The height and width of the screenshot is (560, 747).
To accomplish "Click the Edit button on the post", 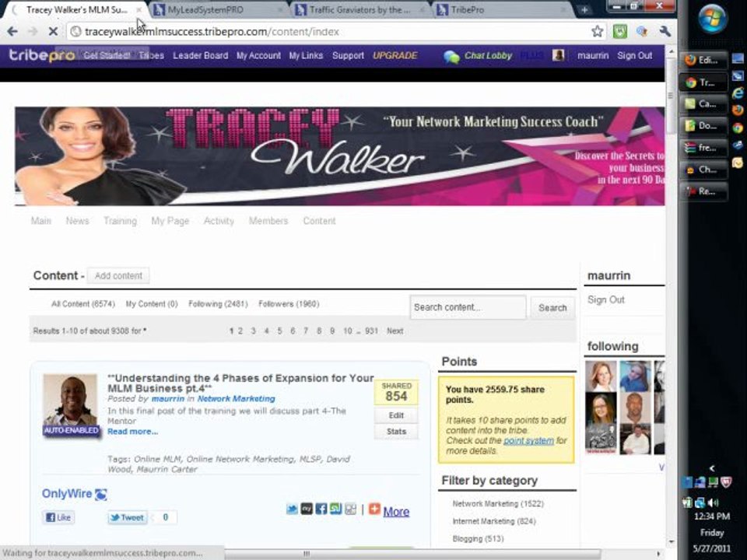I will tap(396, 415).
